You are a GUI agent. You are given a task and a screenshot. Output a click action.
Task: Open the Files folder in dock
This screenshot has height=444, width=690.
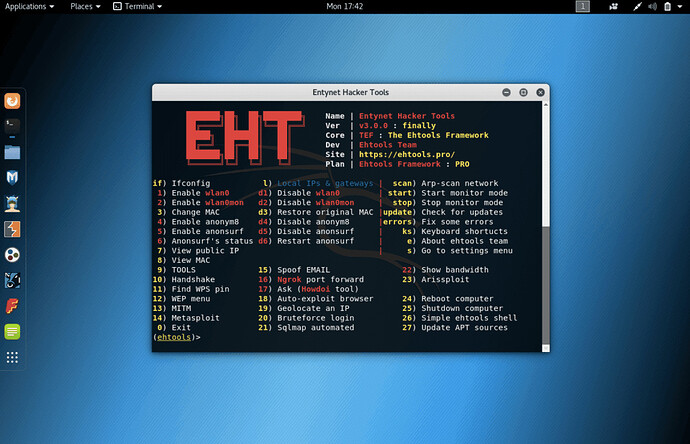pos(13,153)
